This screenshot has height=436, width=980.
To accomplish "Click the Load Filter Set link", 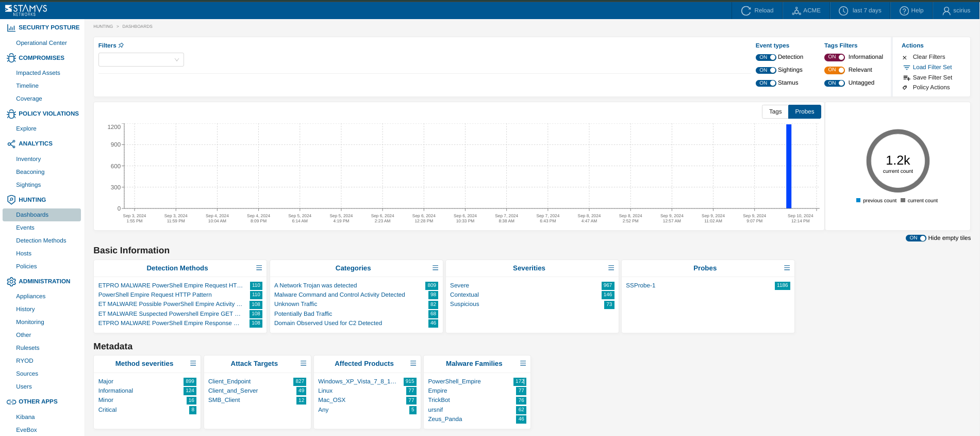I will coord(932,67).
